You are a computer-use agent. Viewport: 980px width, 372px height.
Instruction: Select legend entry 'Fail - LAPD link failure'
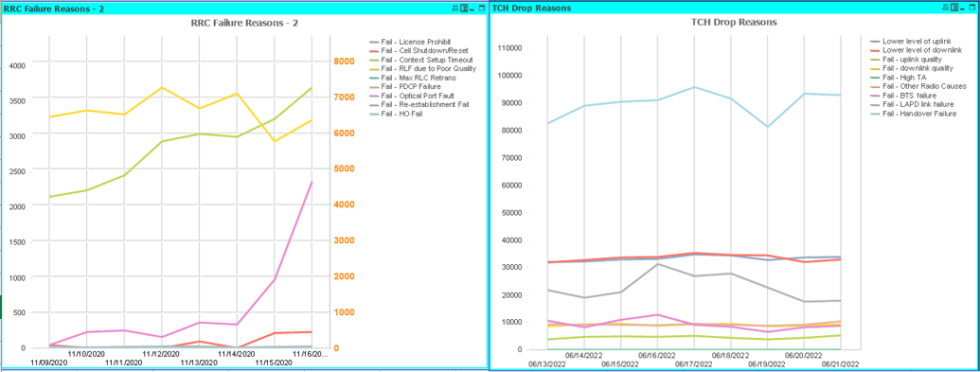[x=911, y=104]
